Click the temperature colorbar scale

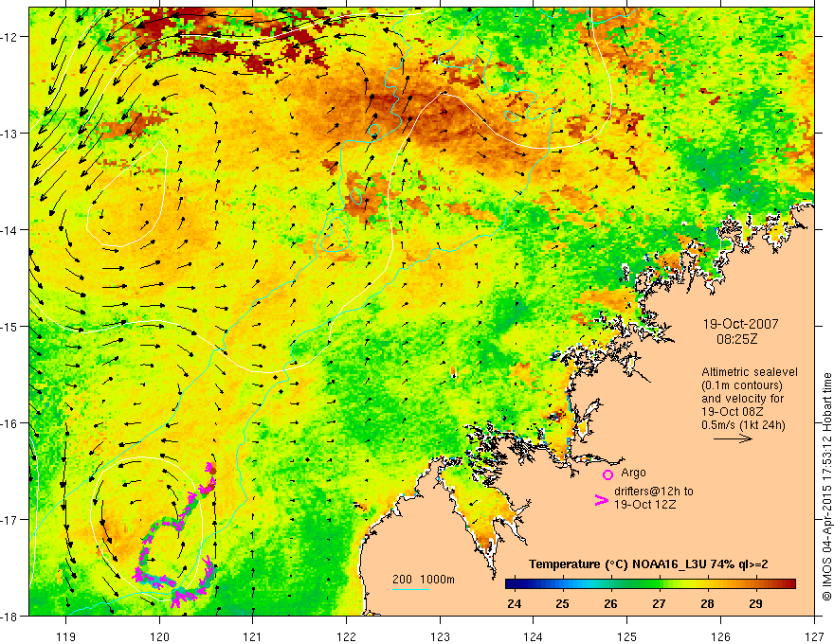[650, 584]
